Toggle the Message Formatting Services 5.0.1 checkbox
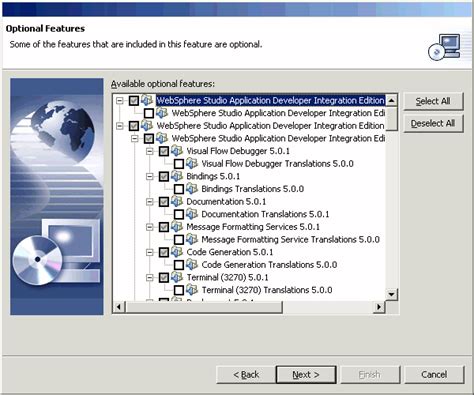The height and width of the screenshot is (395, 474). [164, 227]
